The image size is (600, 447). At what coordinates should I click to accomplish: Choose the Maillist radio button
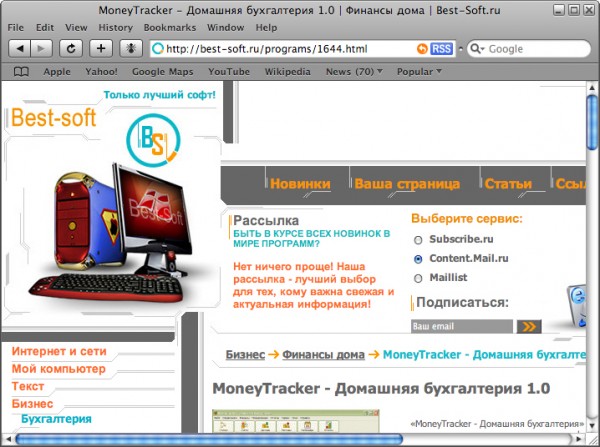click(418, 278)
